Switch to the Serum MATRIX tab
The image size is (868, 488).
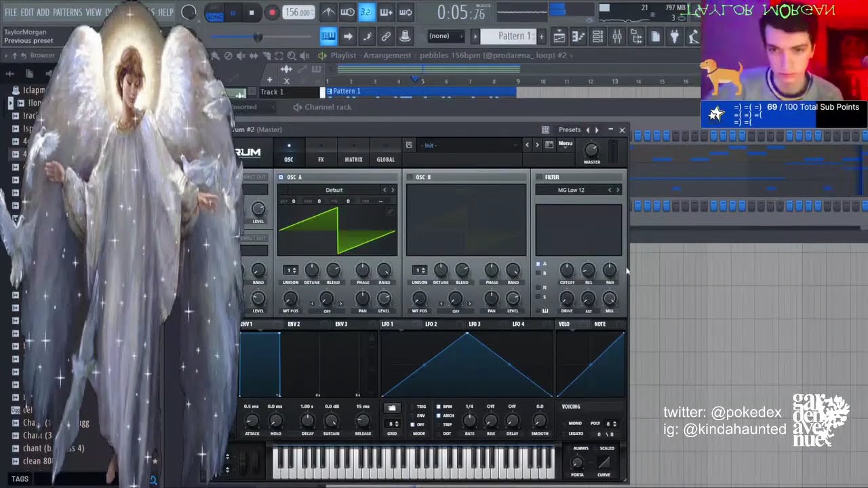click(x=353, y=152)
